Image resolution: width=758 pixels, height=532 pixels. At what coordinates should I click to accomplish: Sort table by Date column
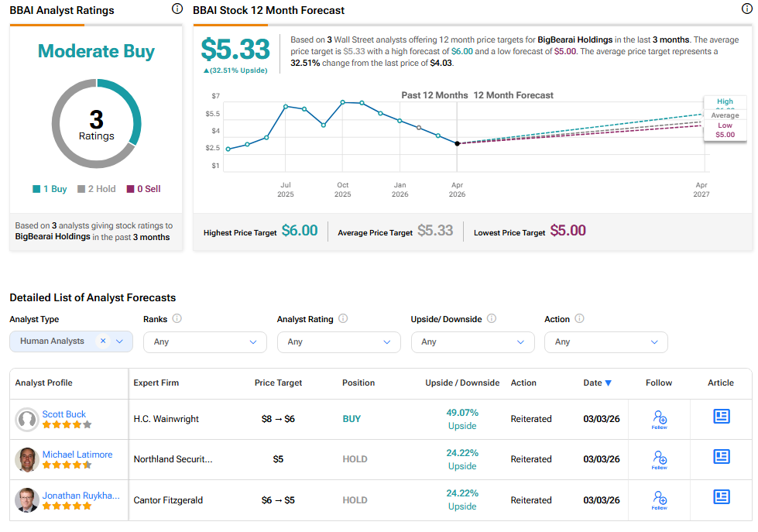(x=597, y=383)
